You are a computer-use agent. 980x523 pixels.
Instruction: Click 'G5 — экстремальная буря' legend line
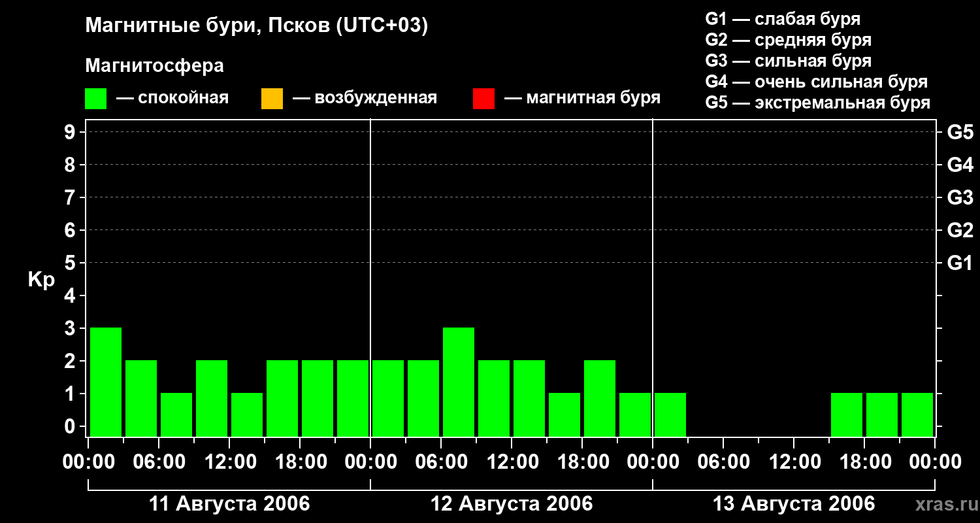[x=817, y=103]
